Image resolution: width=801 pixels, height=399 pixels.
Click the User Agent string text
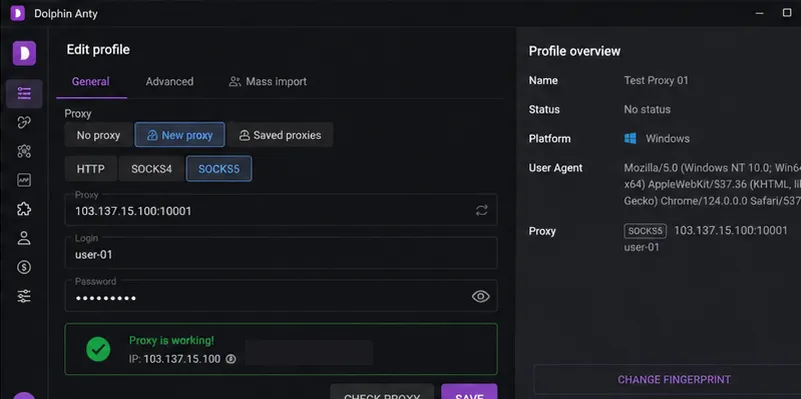[x=712, y=184]
